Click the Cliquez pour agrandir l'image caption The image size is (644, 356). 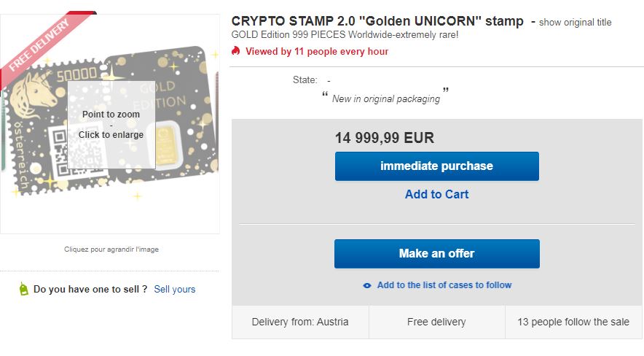(111, 249)
